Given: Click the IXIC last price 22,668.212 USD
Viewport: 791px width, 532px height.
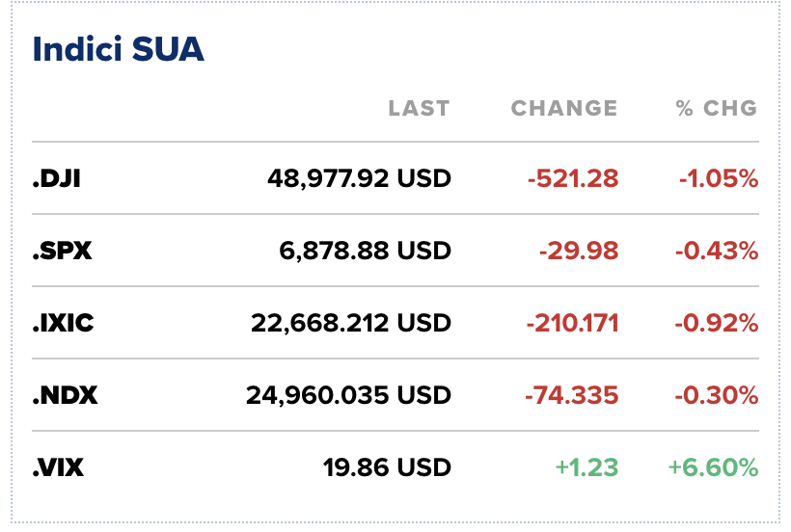Looking at the screenshot, I should point(349,323).
